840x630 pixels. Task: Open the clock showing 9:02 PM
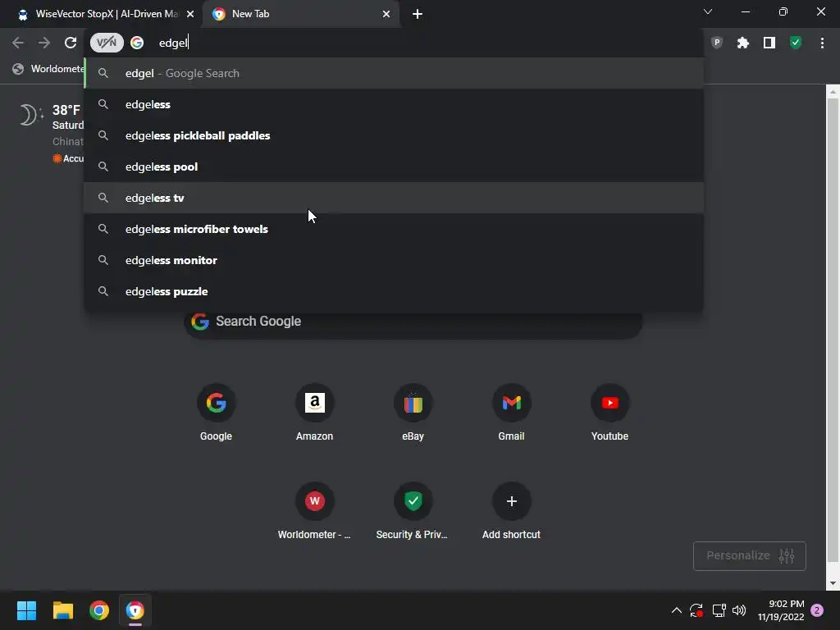point(781,610)
